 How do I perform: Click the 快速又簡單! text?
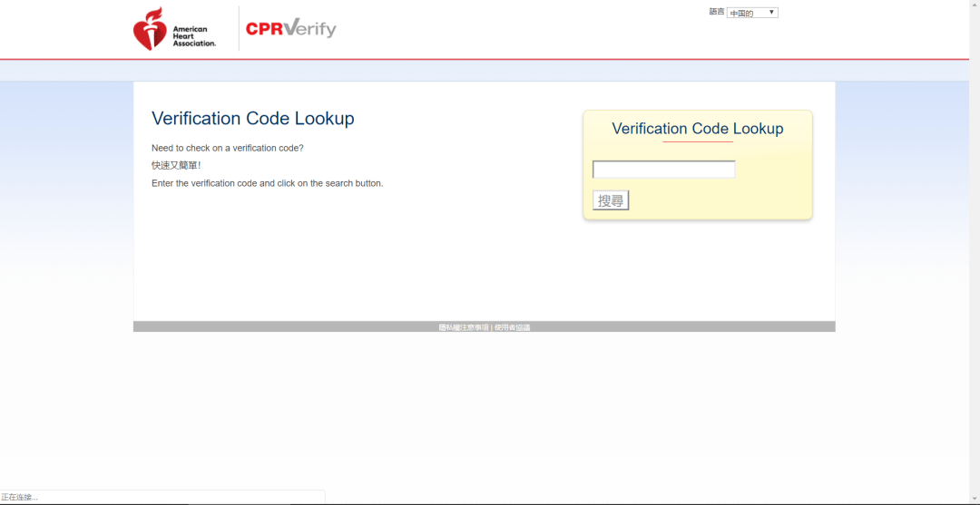pyautogui.click(x=176, y=165)
